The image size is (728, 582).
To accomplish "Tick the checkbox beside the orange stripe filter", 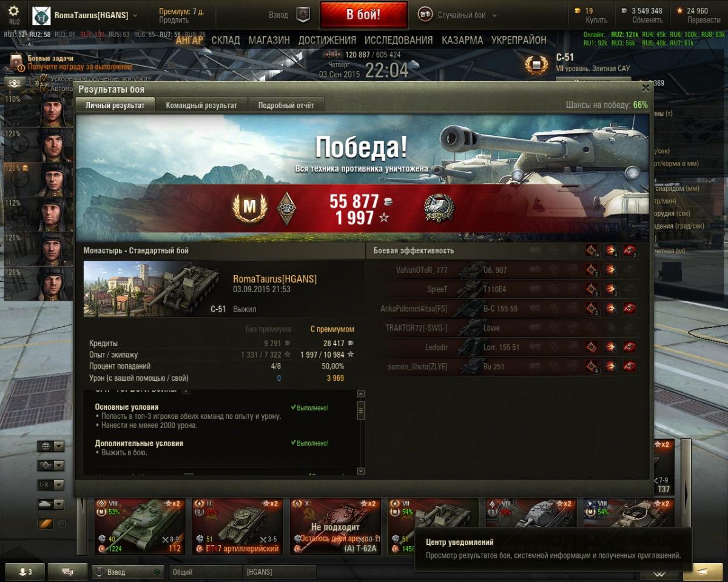I will (61, 523).
